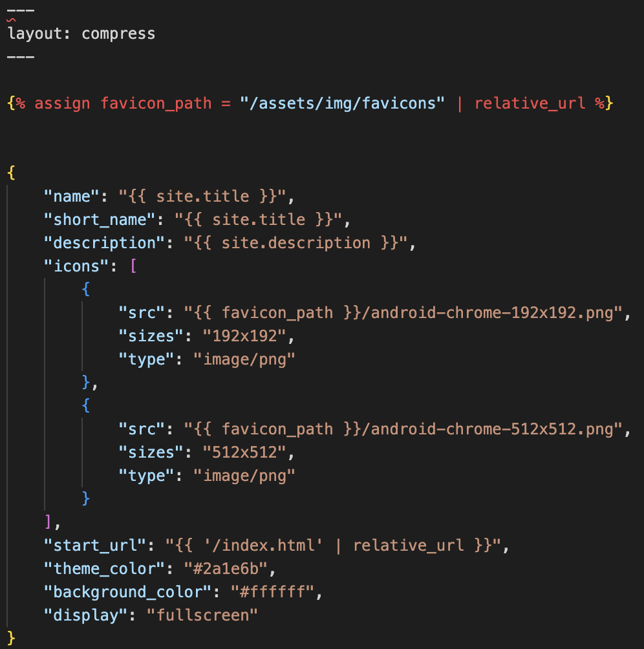This screenshot has width=644, height=649.
Task: Click the opening bracket of the icons array
Action: (133, 266)
